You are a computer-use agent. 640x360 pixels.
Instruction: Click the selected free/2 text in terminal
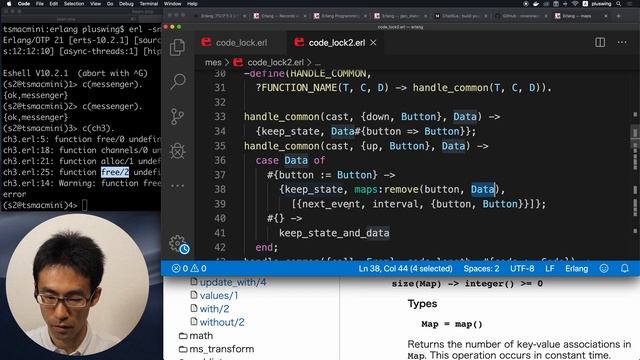click(x=115, y=172)
